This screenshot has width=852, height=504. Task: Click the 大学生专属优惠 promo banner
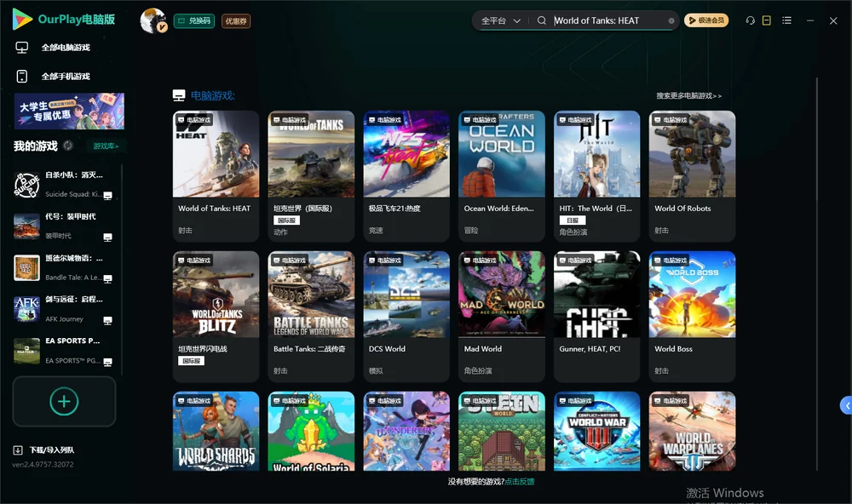[69, 112]
